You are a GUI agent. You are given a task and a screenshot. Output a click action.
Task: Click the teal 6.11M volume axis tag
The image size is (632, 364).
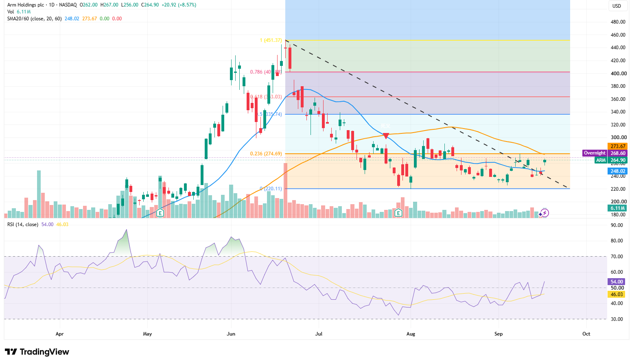point(618,208)
